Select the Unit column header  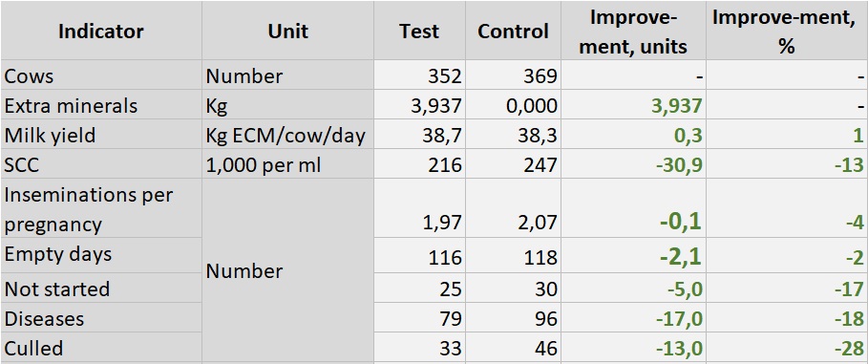point(287,31)
